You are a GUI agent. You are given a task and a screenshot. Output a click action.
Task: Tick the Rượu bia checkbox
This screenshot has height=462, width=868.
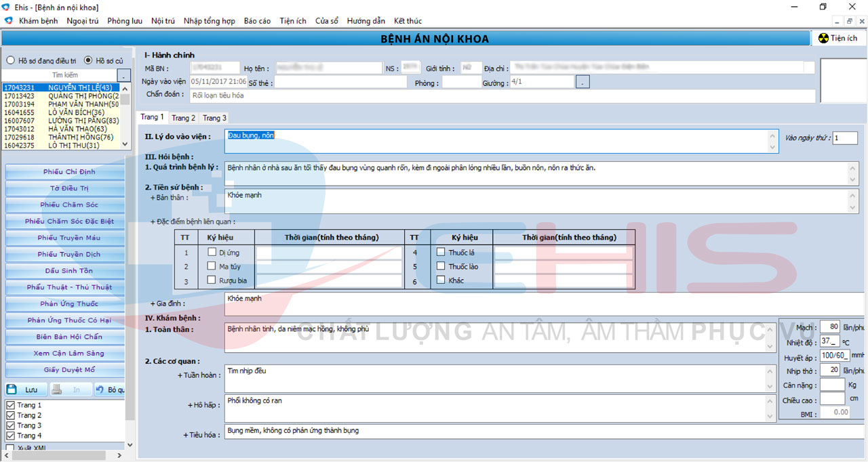tap(212, 279)
